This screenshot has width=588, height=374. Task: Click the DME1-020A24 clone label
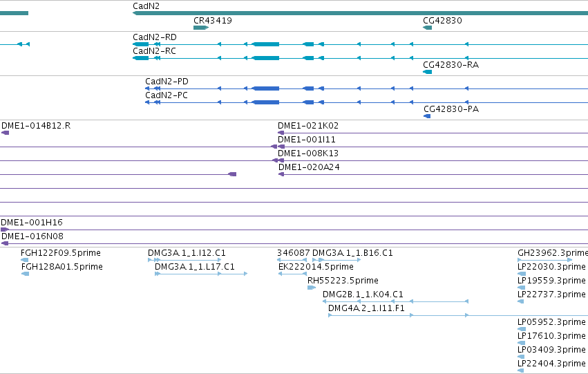click(x=309, y=167)
